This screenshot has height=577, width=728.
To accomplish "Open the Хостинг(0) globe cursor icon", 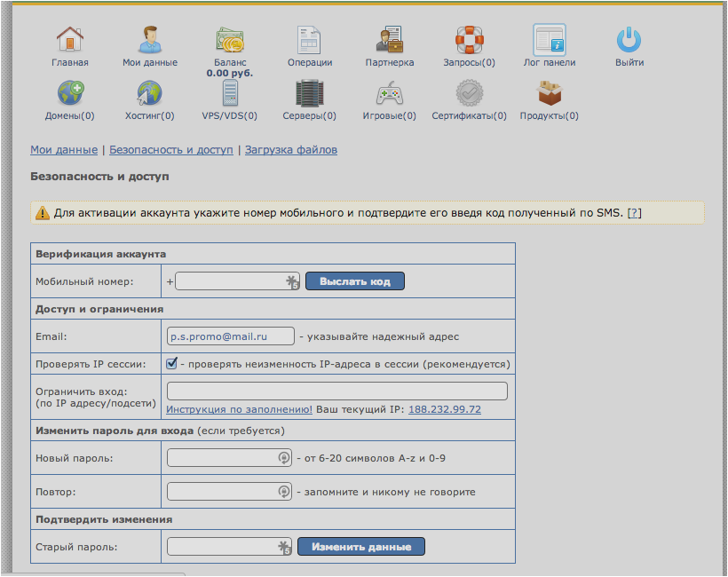I will [x=149, y=93].
